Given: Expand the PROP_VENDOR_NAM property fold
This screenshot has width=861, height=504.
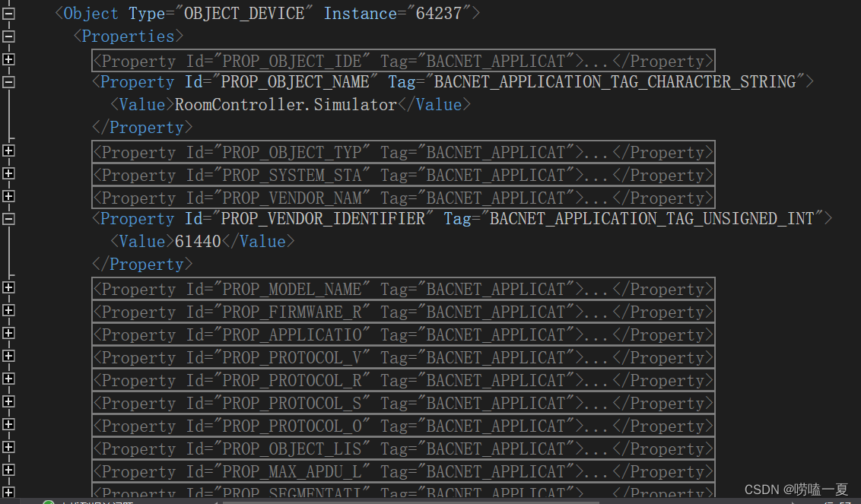Looking at the screenshot, I should pos(8,197).
